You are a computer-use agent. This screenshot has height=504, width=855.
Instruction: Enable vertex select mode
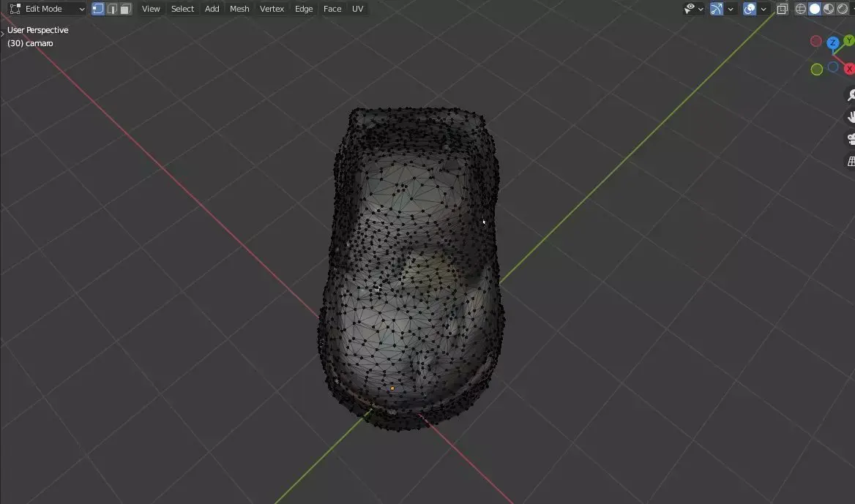[98, 9]
